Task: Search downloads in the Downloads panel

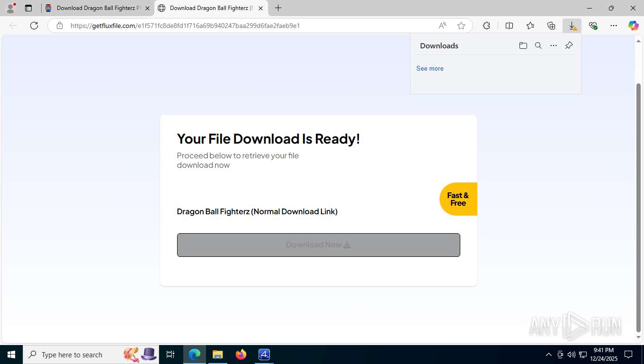Action: coord(538,45)
